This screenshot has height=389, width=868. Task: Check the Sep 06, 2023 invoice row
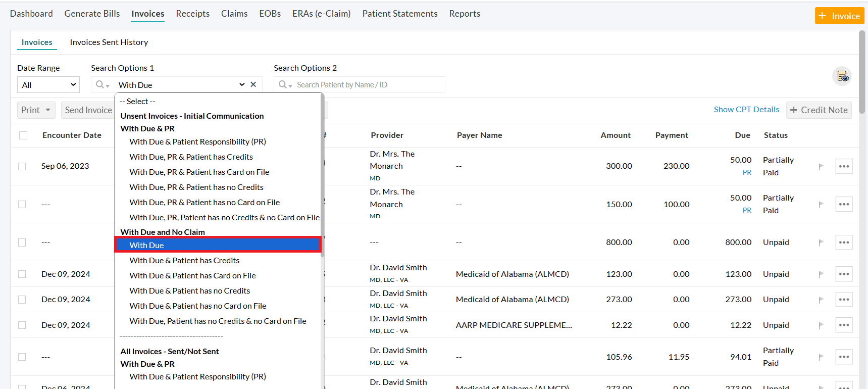22,166
